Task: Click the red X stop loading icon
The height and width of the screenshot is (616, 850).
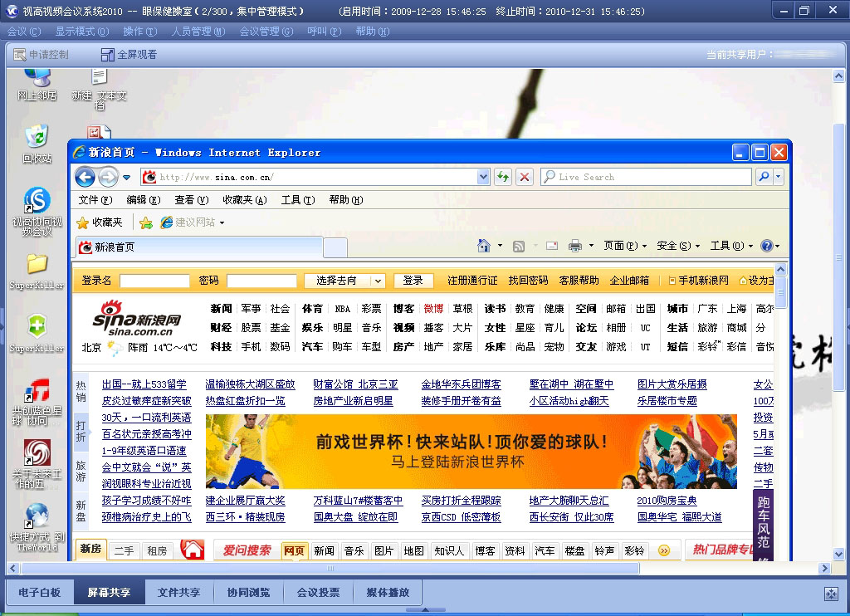Action: pyautogui.click(x=525, y=177)
